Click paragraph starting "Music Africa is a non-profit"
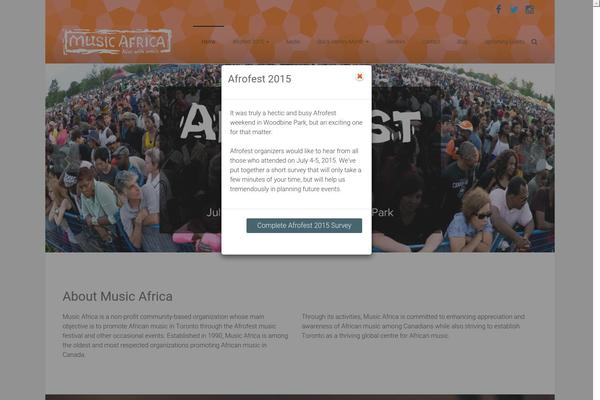The height and width of the screenshot is (400, 600). click(x=175, y=336)
